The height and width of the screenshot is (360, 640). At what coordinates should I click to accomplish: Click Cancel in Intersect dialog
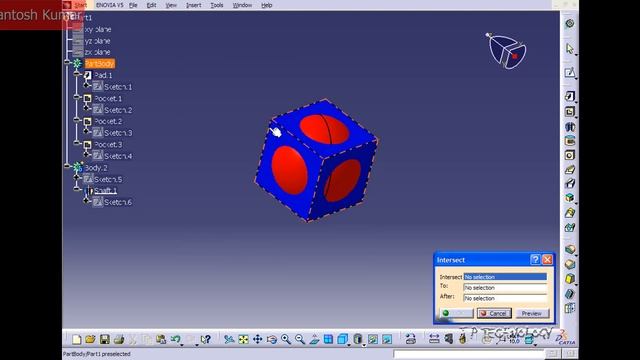pyautogui.click(x=494, y=313)
